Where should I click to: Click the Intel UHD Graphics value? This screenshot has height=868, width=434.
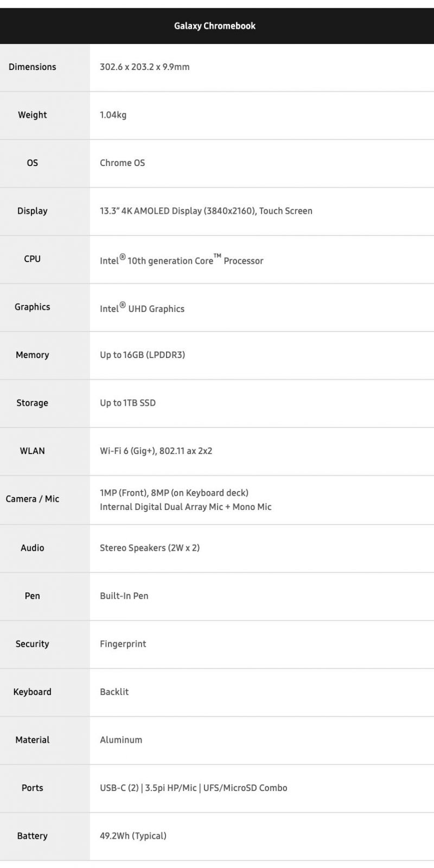click(142, 309)
